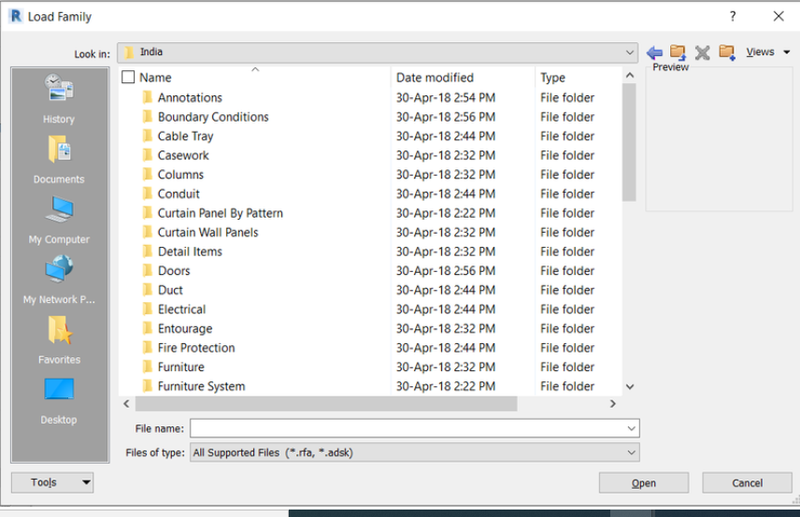Image resolution: width=800 pixels, height=517 pixels.
Task: Select the Boundary Conditions folder icon
Action: tap(147, 116)
